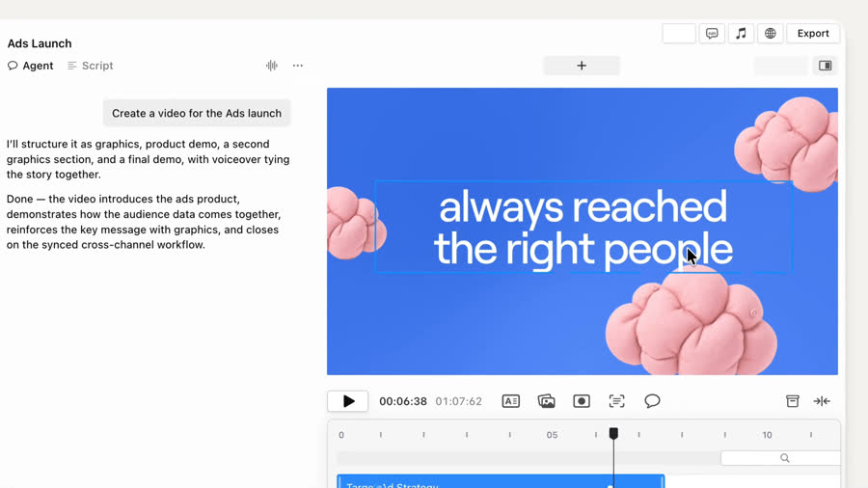Screen dimensions: 868x488
Task: Click the audio waveform icon
Action: pos(271,66)
